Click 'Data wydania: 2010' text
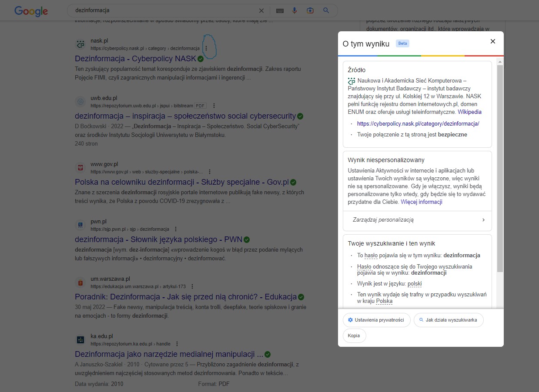This screenshot has width=539, height=392. tap(99, 384)
